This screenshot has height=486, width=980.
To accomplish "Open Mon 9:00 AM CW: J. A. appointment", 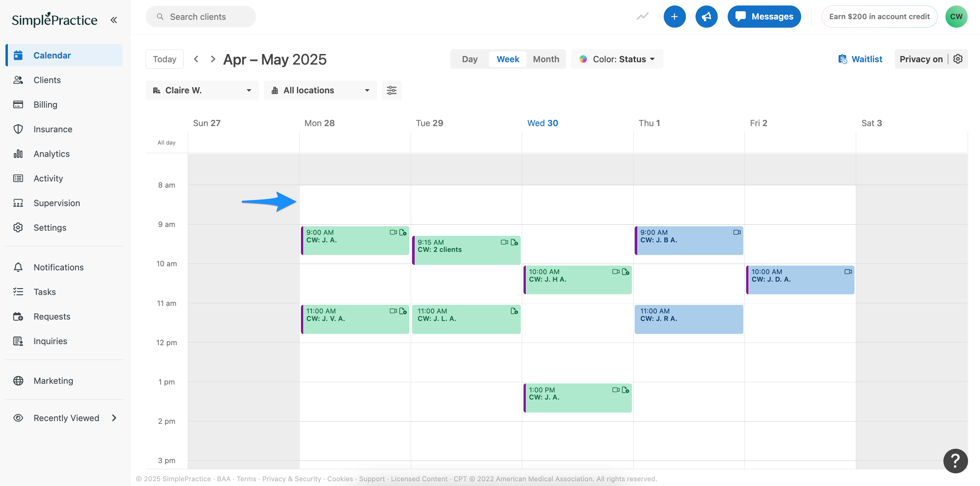I will pyautogui.click(x=355, y=241).
